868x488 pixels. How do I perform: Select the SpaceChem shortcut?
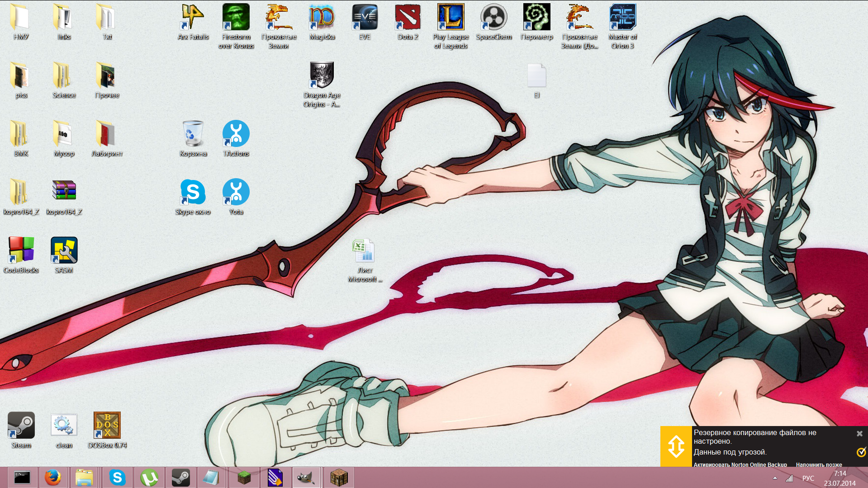tap(493, 22)
